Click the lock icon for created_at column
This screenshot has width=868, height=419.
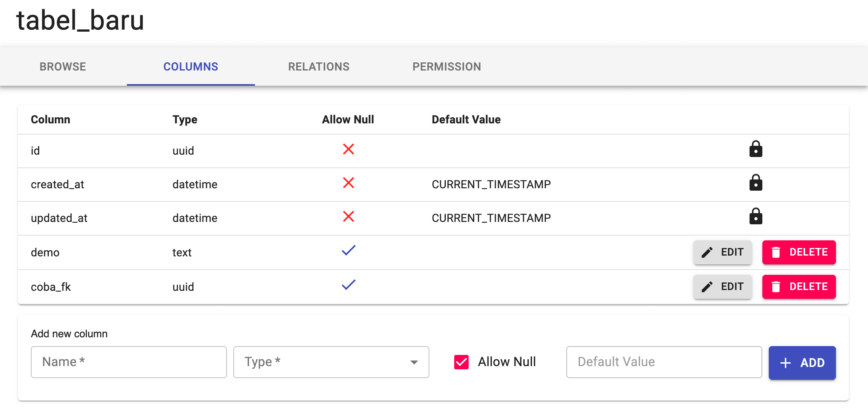click(756, 183)
